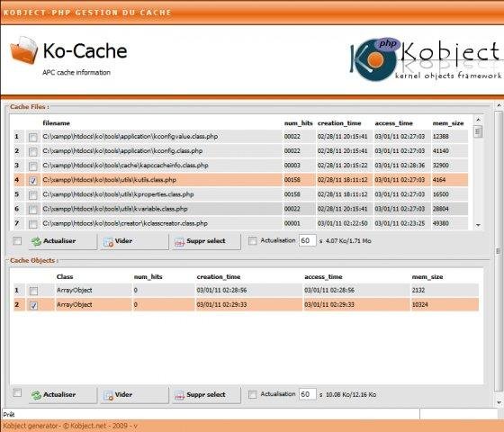This screenshot has height=432, width=504.
Task: Click the Cache Objects num_hits column header
Action: [148, 277]
